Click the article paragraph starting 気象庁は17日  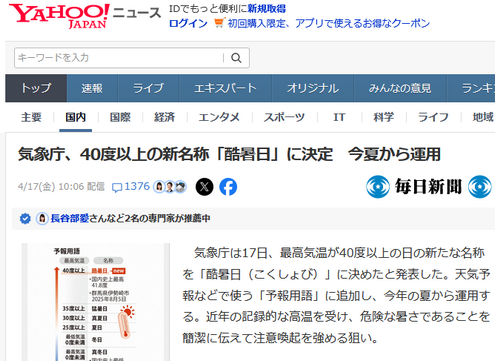[x=336, y=296]
